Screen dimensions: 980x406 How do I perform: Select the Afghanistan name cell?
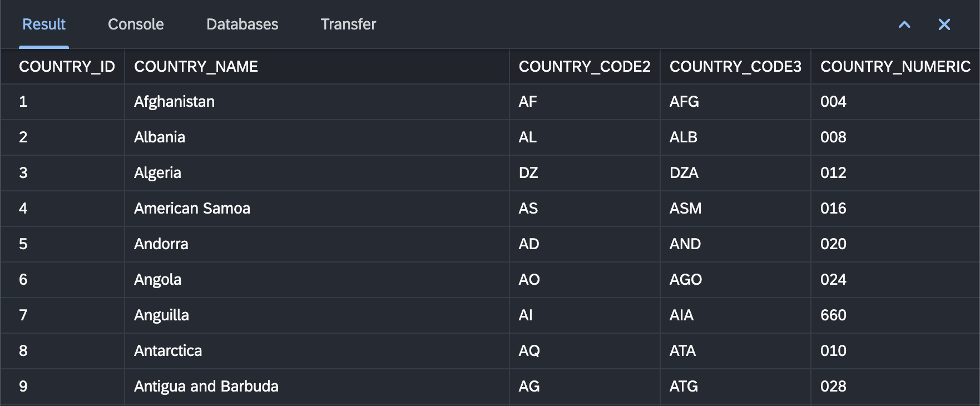pyautogui.click(x=317, y=102)
